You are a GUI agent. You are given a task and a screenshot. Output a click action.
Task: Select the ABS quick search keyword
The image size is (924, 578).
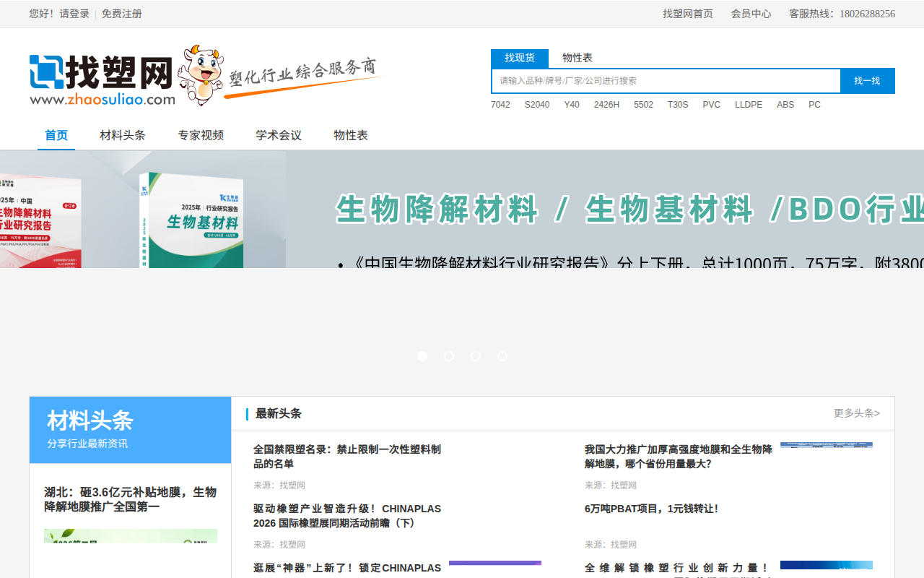785,105
